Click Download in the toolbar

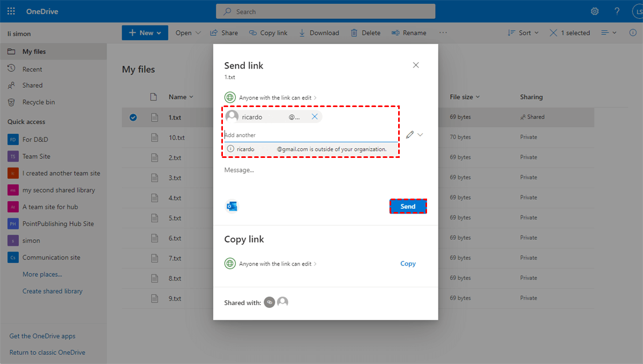pyautogui.click(x=319, y=33)
